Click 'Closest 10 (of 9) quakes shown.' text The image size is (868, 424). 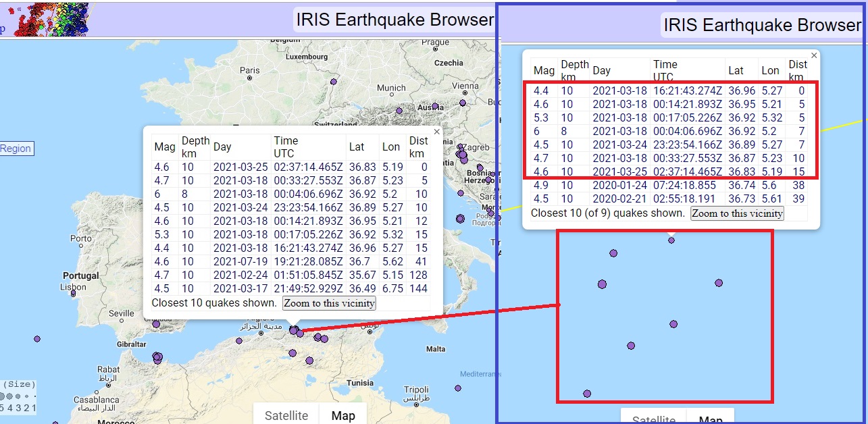(x=608, y=213)
